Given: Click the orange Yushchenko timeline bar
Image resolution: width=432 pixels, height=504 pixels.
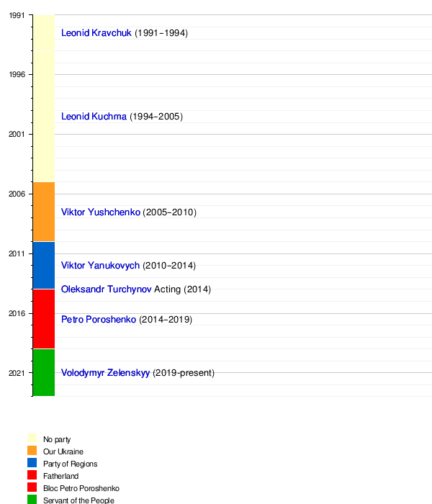Looking at the screenshot, I should 44,212.
